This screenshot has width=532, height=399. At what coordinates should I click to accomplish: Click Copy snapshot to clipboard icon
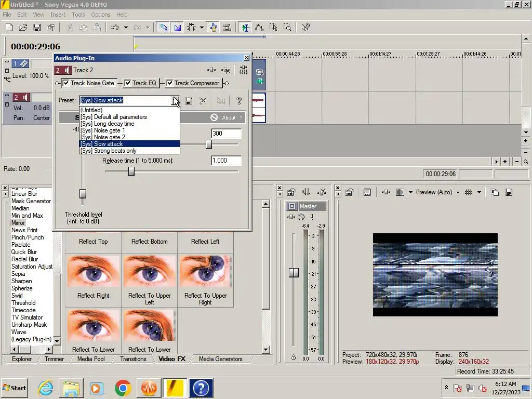click(x=495, y=192)
